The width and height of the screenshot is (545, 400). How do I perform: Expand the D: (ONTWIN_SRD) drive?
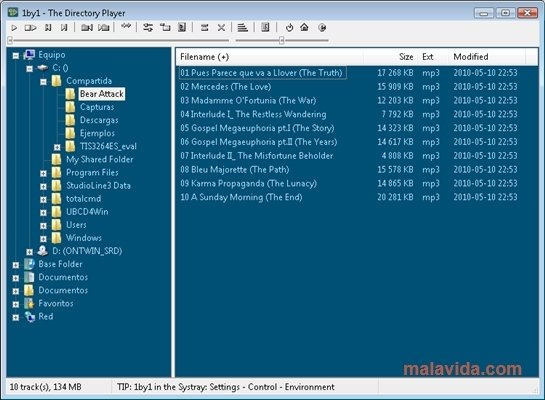pos(30,252)
